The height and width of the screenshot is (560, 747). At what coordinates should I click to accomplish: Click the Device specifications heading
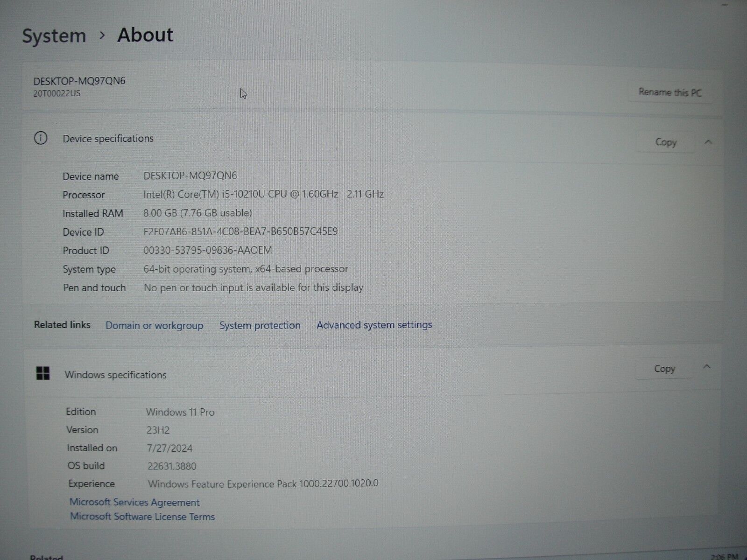coord(108,139)
